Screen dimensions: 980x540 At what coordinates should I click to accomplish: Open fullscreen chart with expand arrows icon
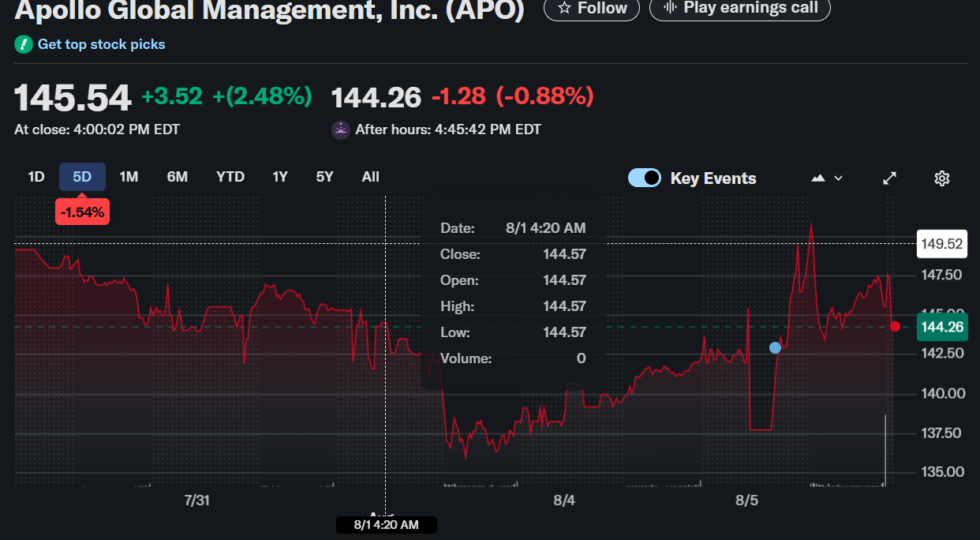pos(889,178)
